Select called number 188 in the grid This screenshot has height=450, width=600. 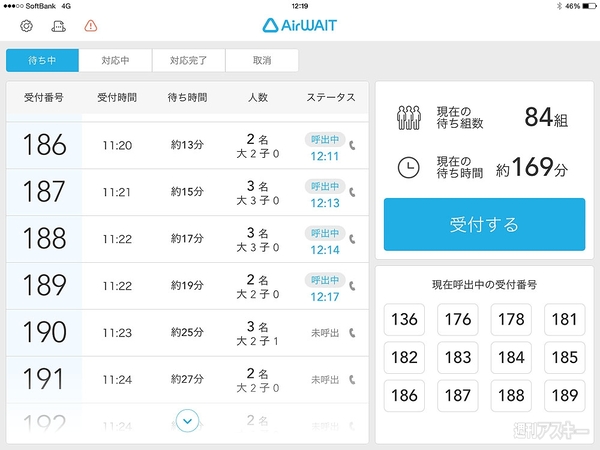point(511,396)
